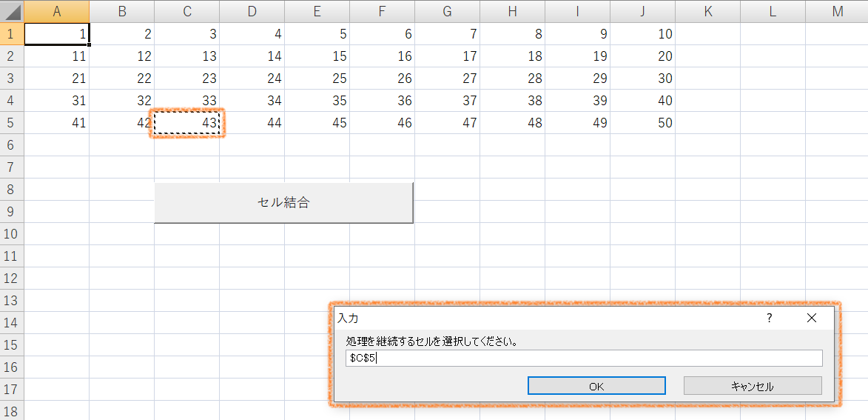
Task: Select row 15 header
Action: 12,344
